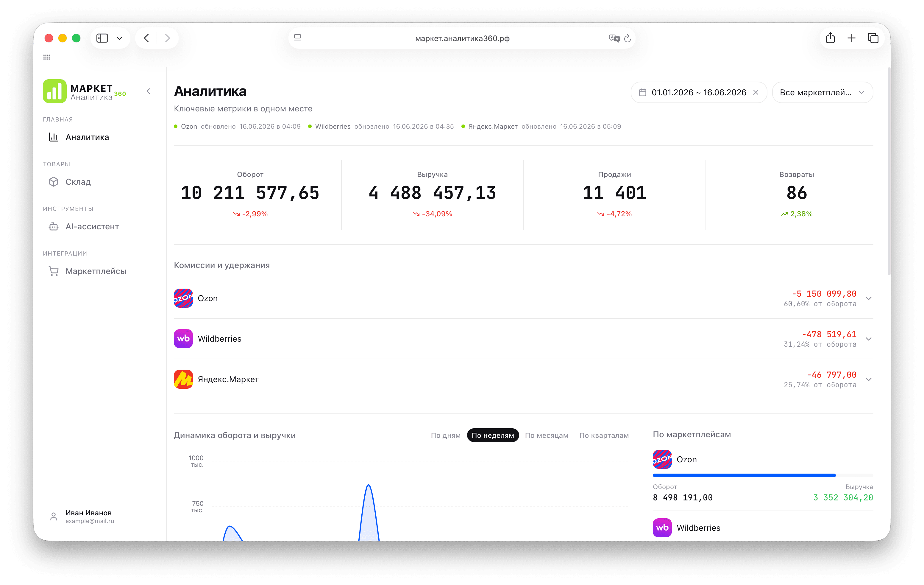
Task: Click the page vertical scrollbar
Action: [x=889, y=171]
